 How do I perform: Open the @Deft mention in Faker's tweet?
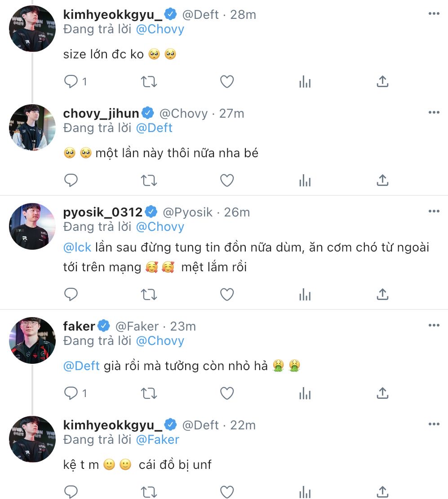pyautogui.click(x=81, y=366)
